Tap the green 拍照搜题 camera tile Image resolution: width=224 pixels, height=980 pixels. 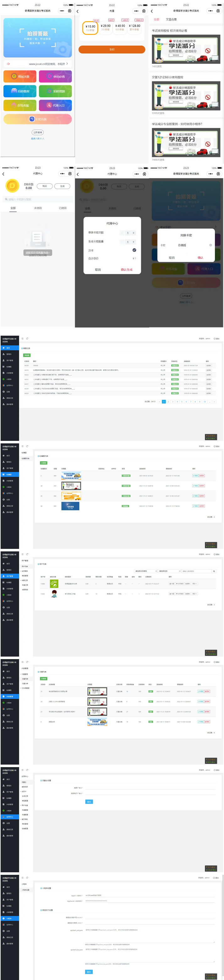tap(55, 91)
